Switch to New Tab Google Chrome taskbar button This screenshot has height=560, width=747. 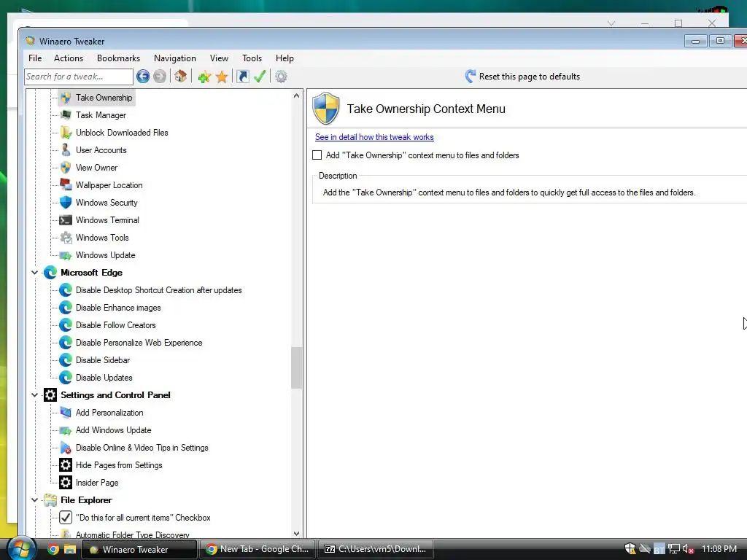coord(257,549)
